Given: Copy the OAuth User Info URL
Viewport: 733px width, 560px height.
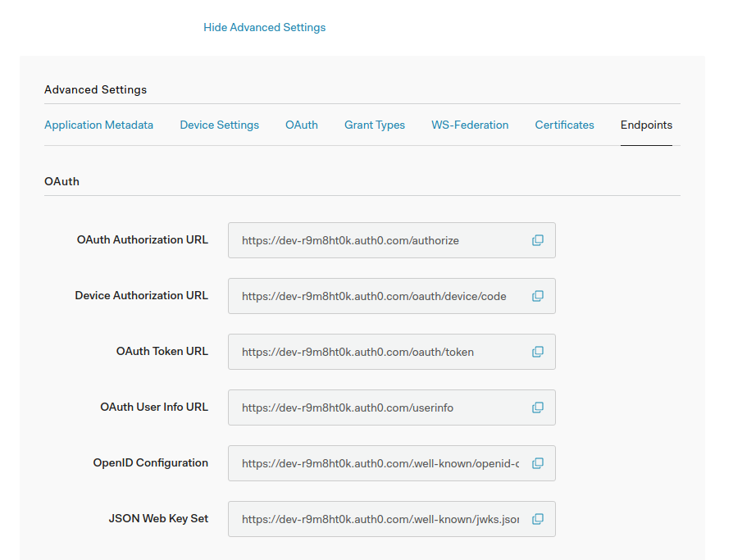Looking at the screenshot, I should click(538, 407).
